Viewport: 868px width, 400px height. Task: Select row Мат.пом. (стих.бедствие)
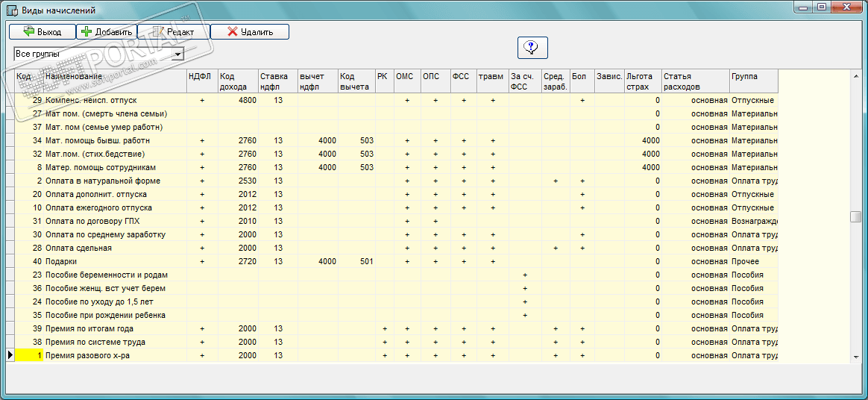396,154
